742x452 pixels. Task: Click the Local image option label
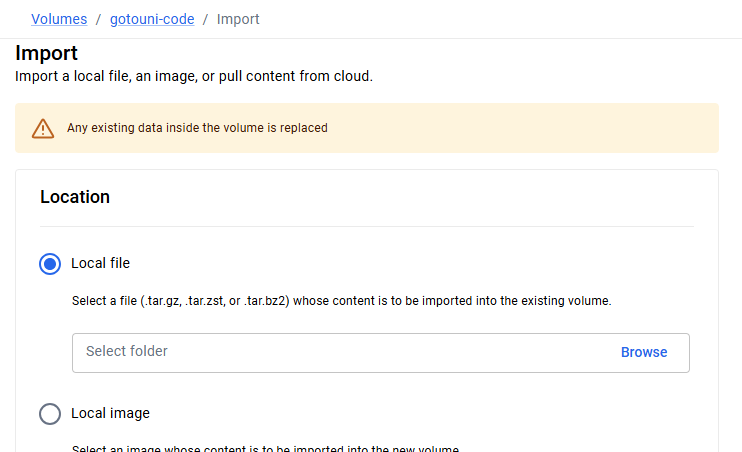pyautogui.click(x=110, y=413)
